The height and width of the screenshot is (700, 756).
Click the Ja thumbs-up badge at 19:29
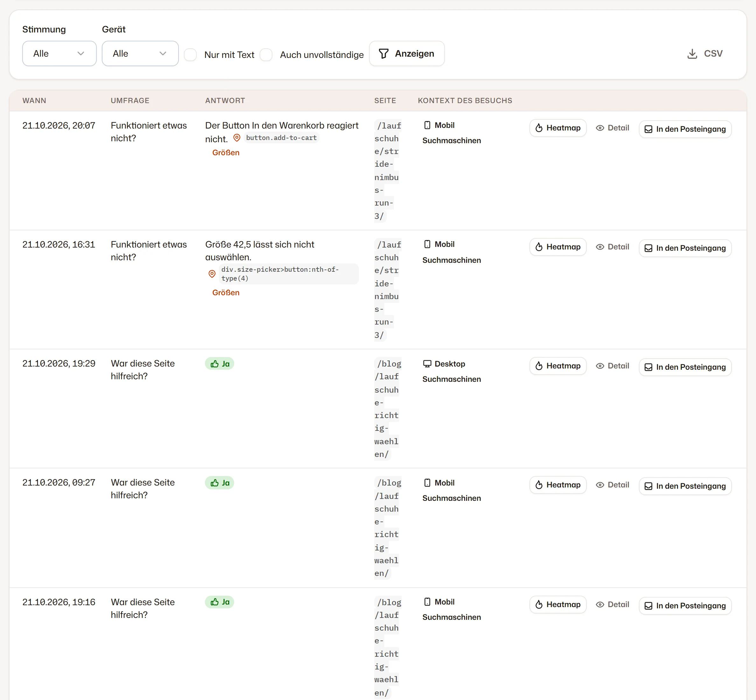(x=220, y=364)
